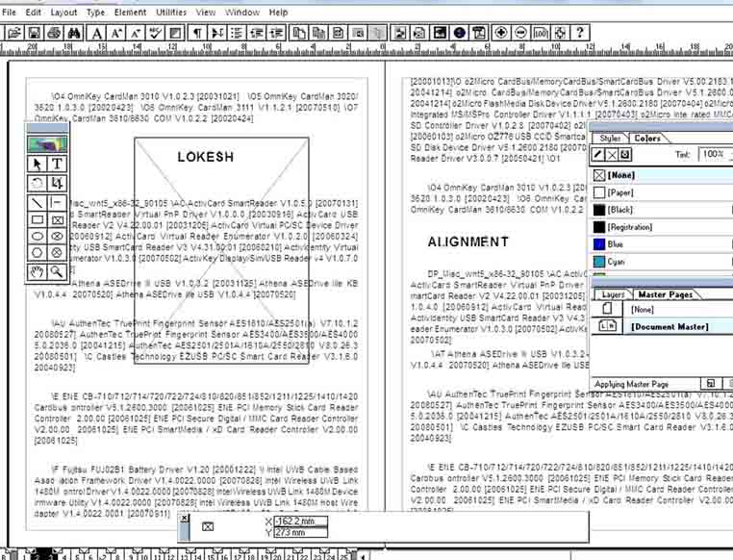
Task: Select the Text tool in toolbox
Action: 57,165
